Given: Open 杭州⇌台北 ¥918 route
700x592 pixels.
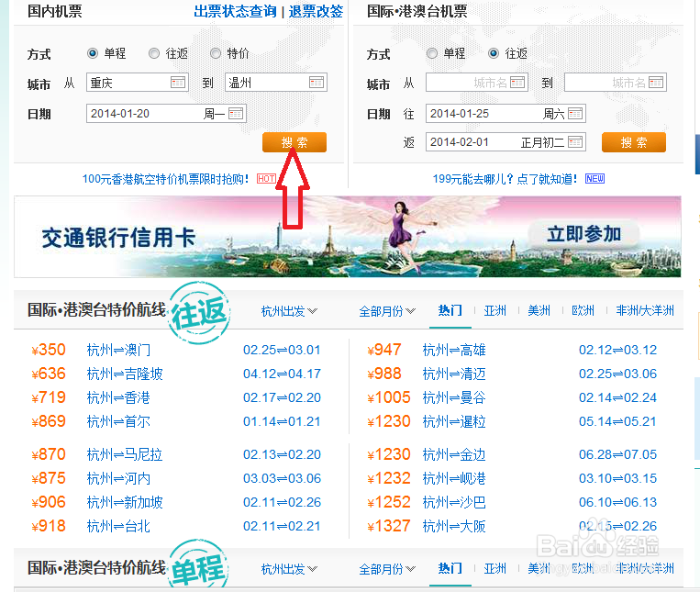Looking at the screenshot, I should (x=118, y=526).
